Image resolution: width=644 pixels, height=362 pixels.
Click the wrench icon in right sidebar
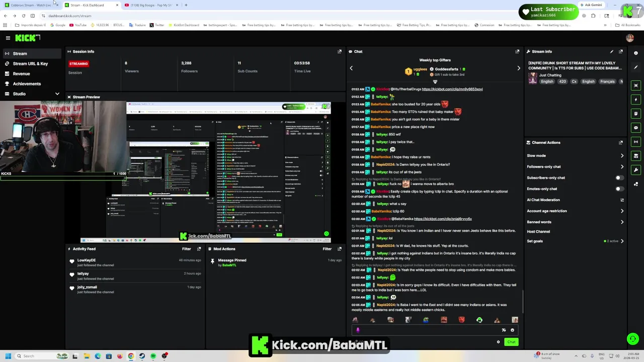tap(636, 170)
